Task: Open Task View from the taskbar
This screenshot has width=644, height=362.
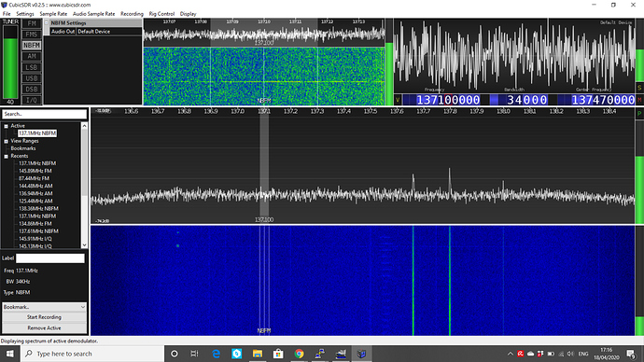Action: 195,354
